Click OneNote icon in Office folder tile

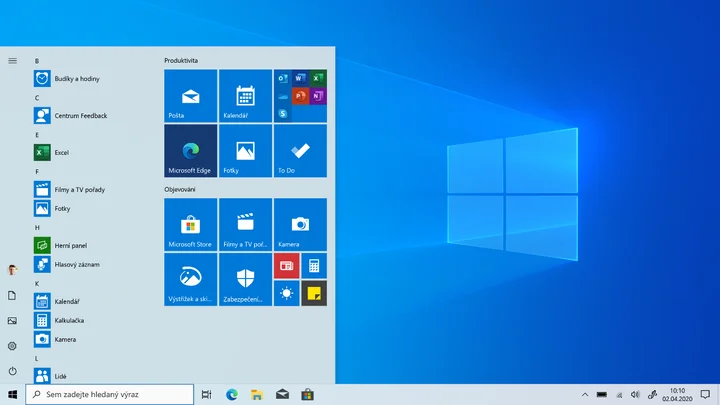(317, 96)
